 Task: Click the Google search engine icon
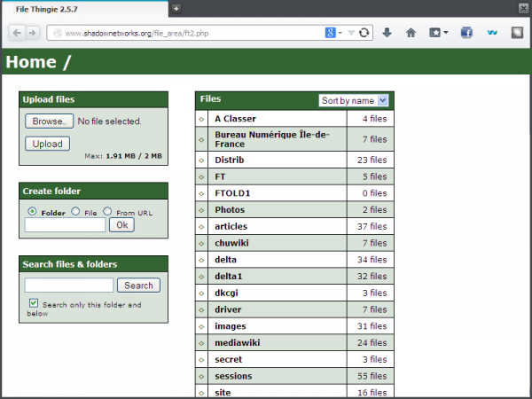pos(330,33)
